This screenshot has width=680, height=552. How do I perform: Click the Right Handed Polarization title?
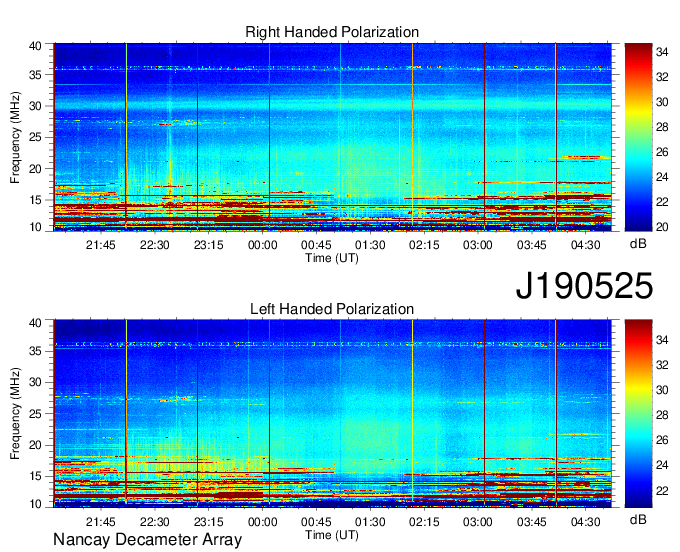[332, 32]
